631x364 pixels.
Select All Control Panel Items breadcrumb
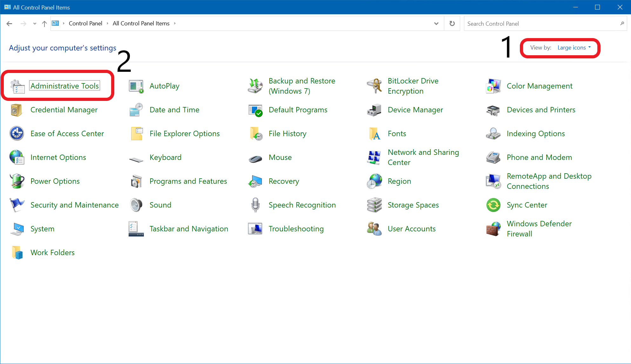point(141,23)
